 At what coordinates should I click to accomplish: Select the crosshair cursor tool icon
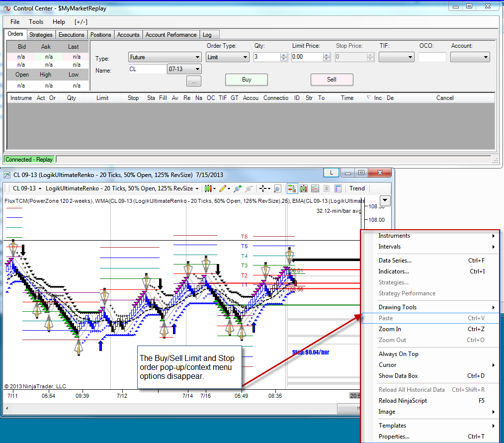(x=263, y=188)
